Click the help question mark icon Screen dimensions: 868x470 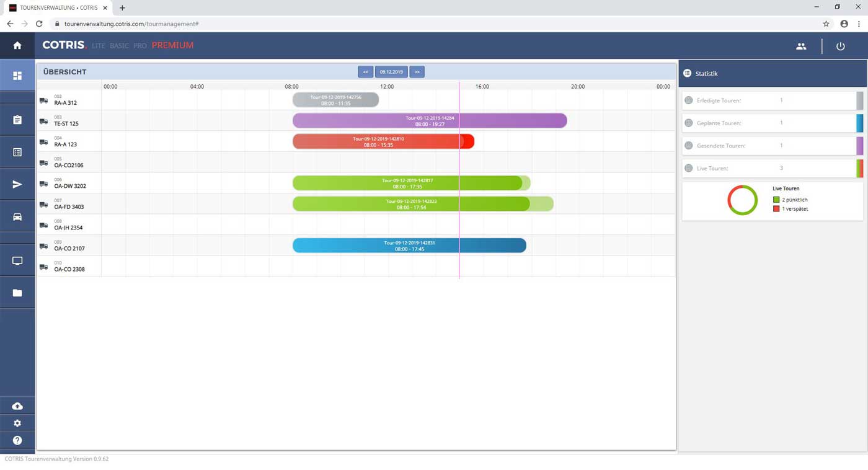17,440
